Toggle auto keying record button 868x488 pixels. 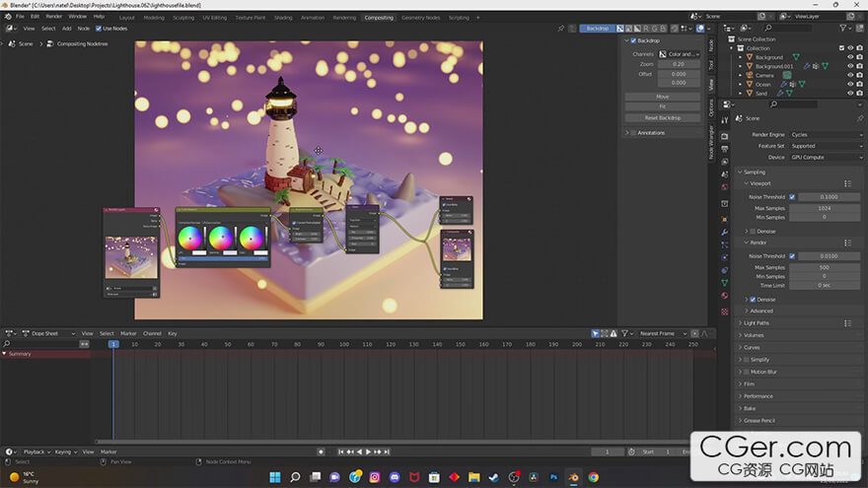click(x=321, y=453)
